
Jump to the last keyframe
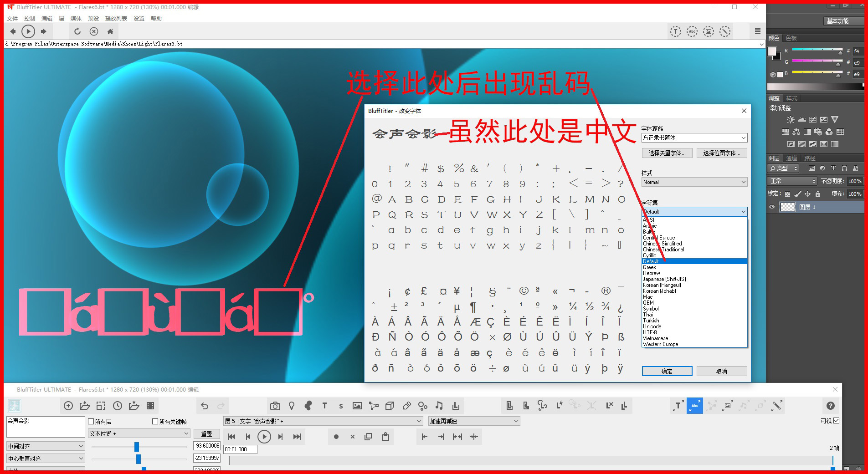point(297,437)
